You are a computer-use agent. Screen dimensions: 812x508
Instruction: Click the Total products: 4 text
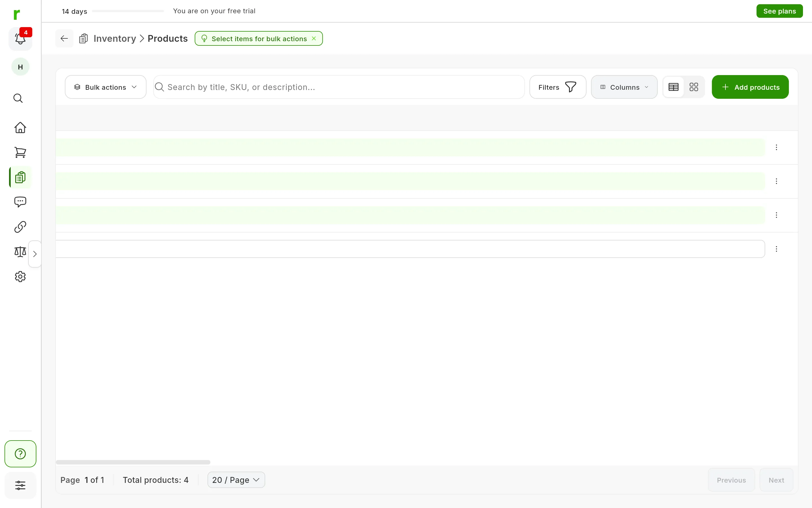[x=156, y=480]
